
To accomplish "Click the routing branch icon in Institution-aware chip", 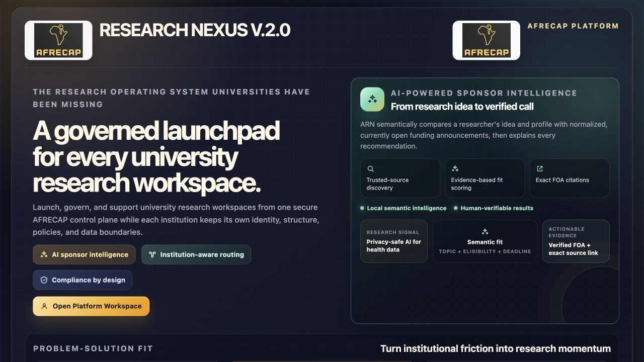I will 152,254.
